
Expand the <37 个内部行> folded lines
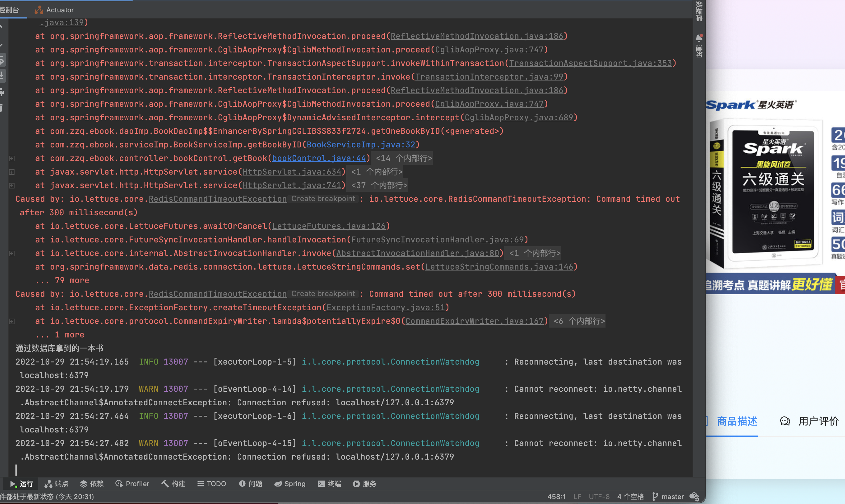pos(379,185)
